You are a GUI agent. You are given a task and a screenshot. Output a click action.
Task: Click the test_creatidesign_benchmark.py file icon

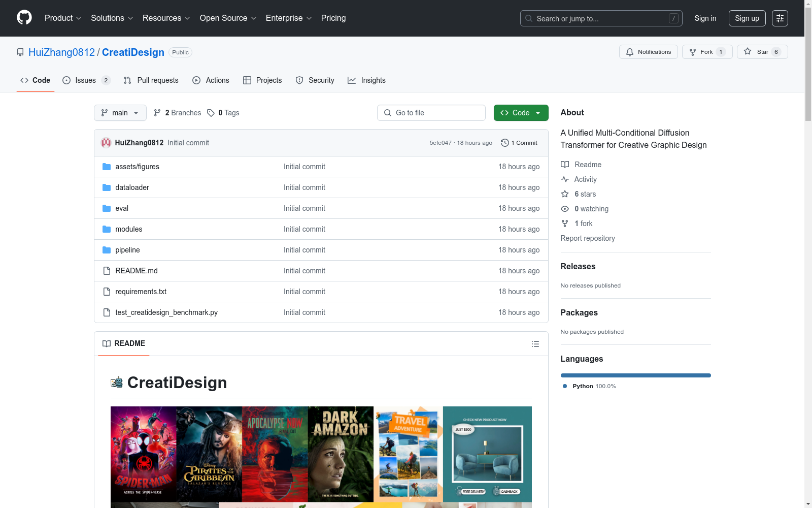107,312
